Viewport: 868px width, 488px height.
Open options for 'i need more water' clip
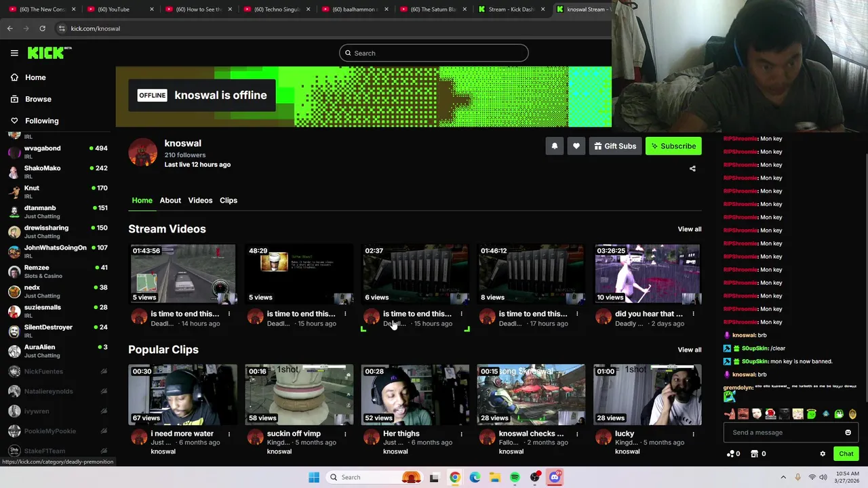coord(229,434)
